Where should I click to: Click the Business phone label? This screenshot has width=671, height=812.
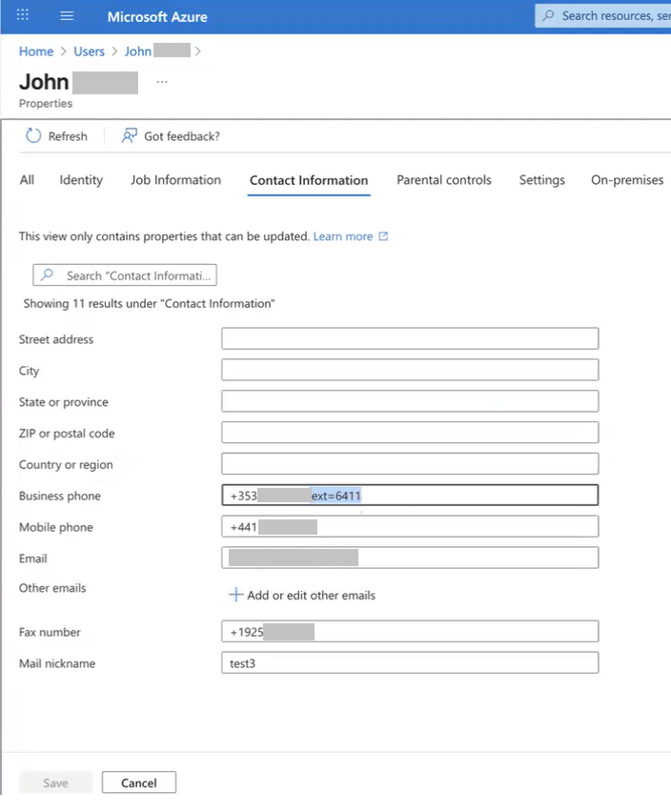coord(60,496)
